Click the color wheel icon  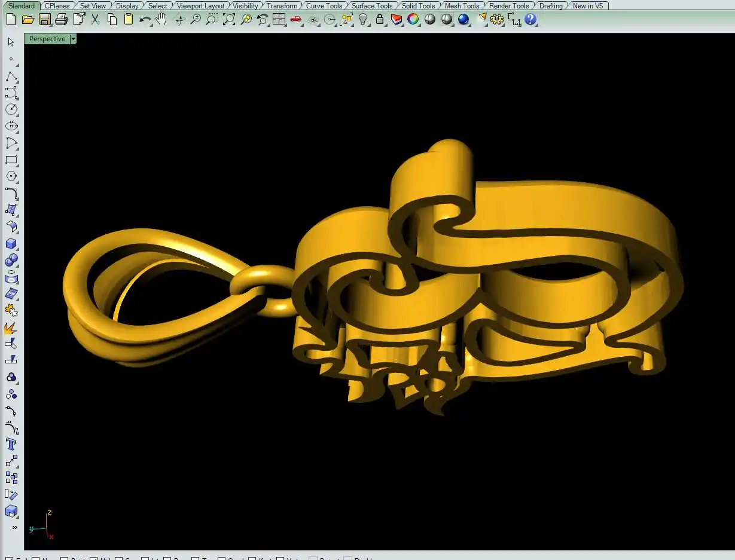(413, 19)
